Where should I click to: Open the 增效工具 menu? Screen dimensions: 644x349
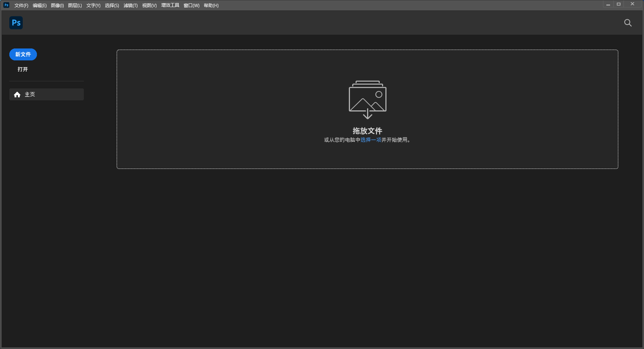coord(170,6)
